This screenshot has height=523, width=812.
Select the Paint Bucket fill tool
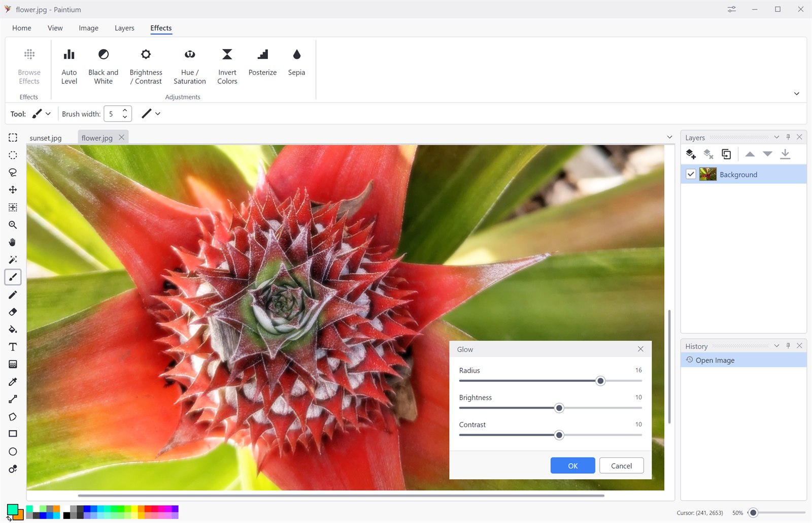[13, 330]
